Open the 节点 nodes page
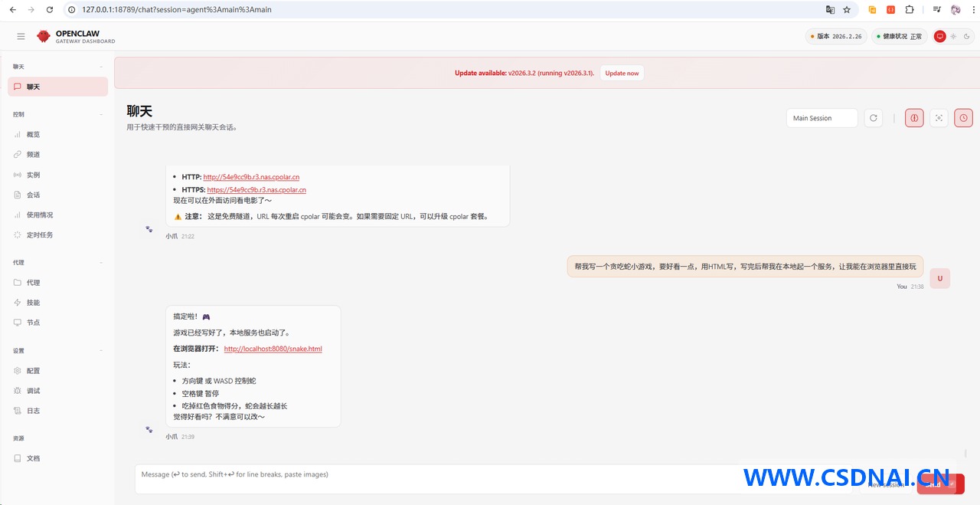The width and height of the screenshot is (980, 505). 58,323
